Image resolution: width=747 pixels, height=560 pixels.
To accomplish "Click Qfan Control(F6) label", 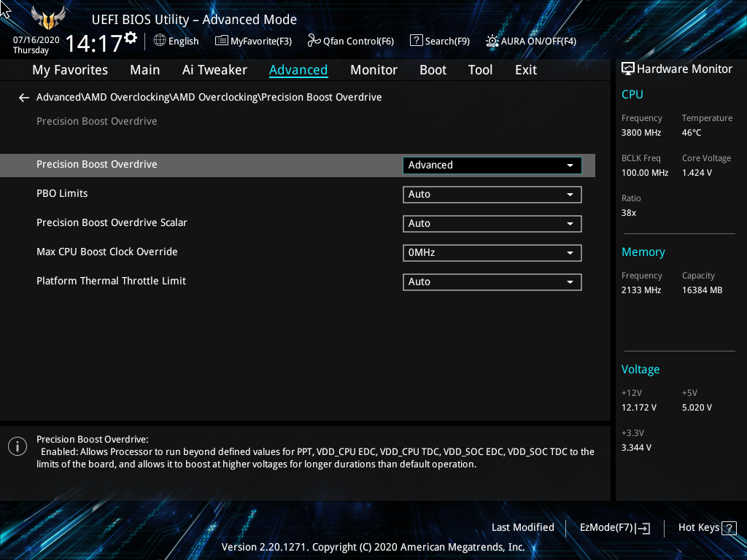I will (358, 42).
